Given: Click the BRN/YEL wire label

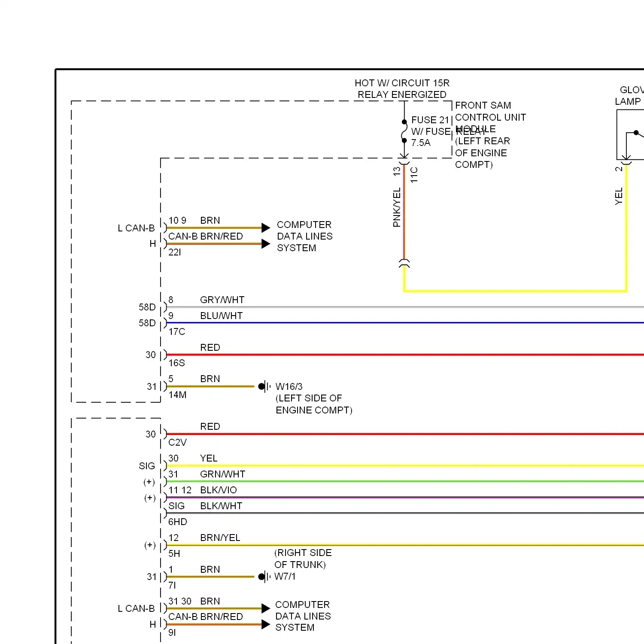Looking at the screenshot, I should coord(220,538).
